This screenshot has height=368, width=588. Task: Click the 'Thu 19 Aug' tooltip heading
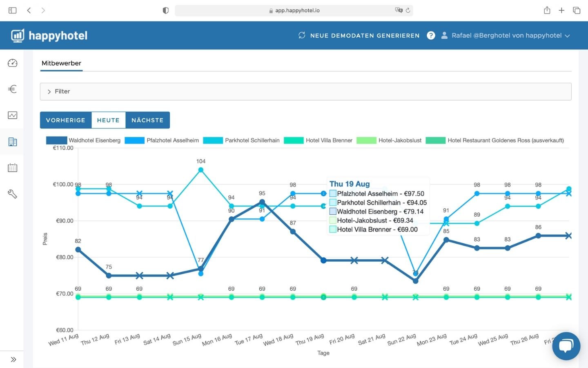point(350,184)
